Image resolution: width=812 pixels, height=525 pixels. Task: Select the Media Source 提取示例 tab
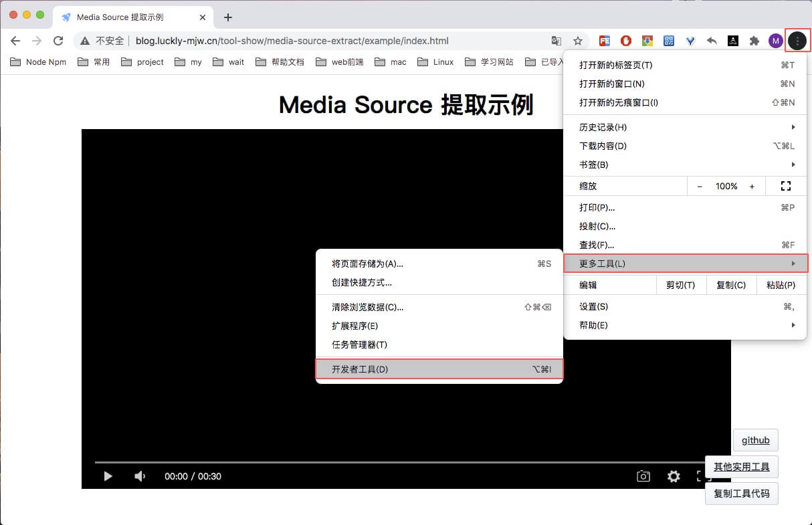[132, 17]
